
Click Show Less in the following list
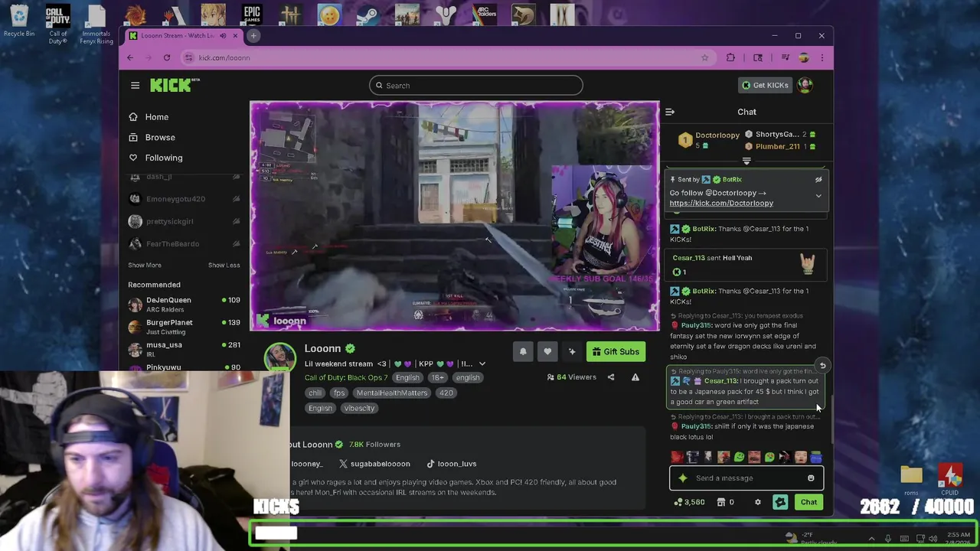224,265
